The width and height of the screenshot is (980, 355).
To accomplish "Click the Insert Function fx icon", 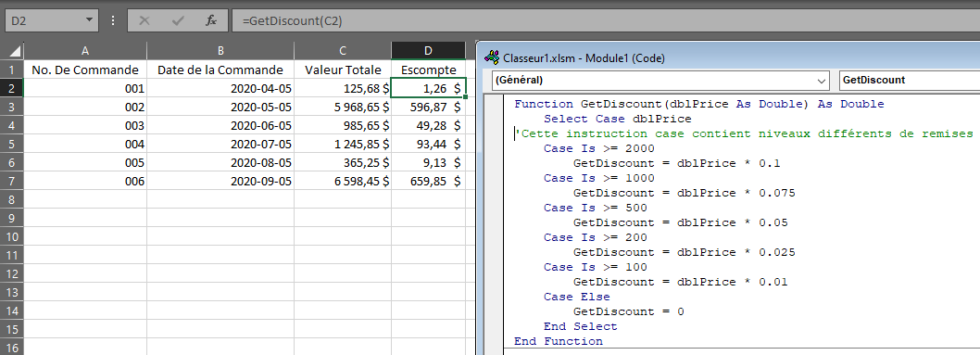I will click(x=210, y=20).
